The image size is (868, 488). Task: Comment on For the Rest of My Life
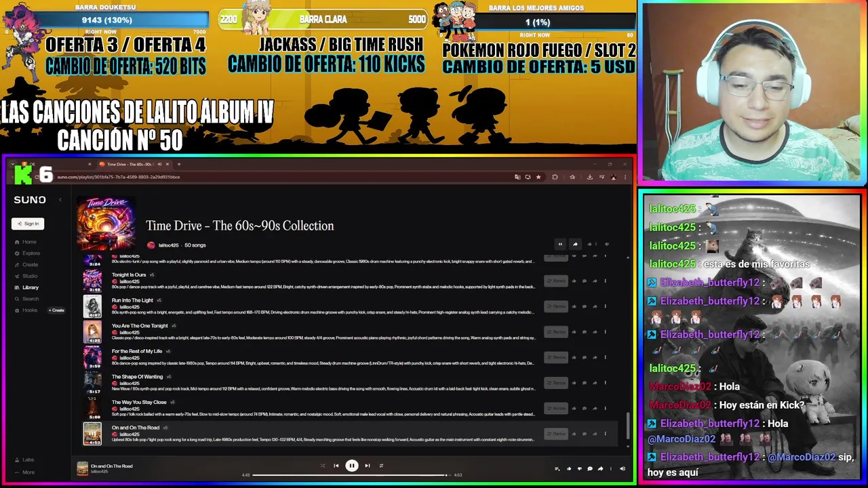tap(585, 357)
